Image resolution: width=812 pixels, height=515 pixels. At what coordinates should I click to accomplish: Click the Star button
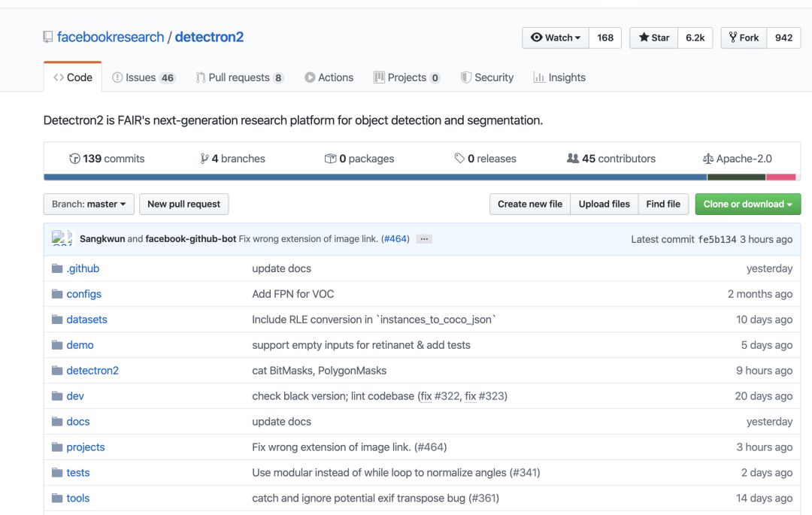pos(653,38)
